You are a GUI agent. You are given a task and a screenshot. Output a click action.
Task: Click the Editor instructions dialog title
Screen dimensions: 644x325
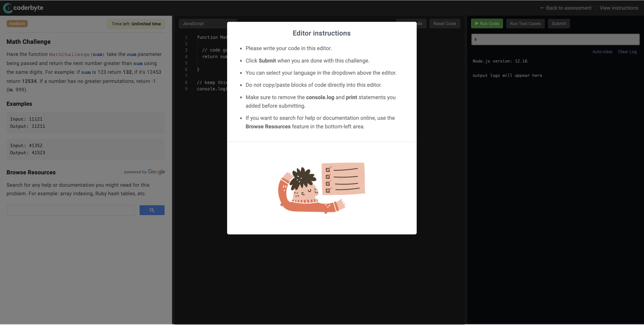pyautogui.click(x=321, y=33)
